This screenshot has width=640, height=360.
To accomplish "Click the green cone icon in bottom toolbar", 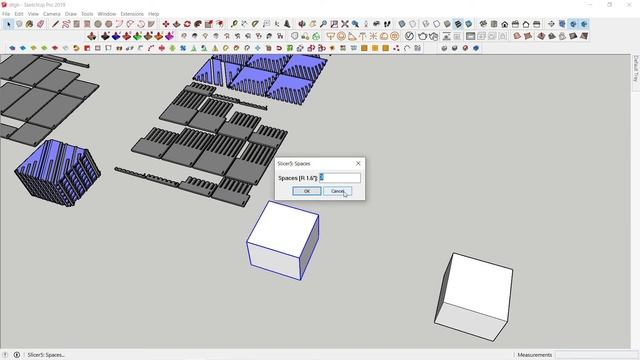I will click(193, 48).
